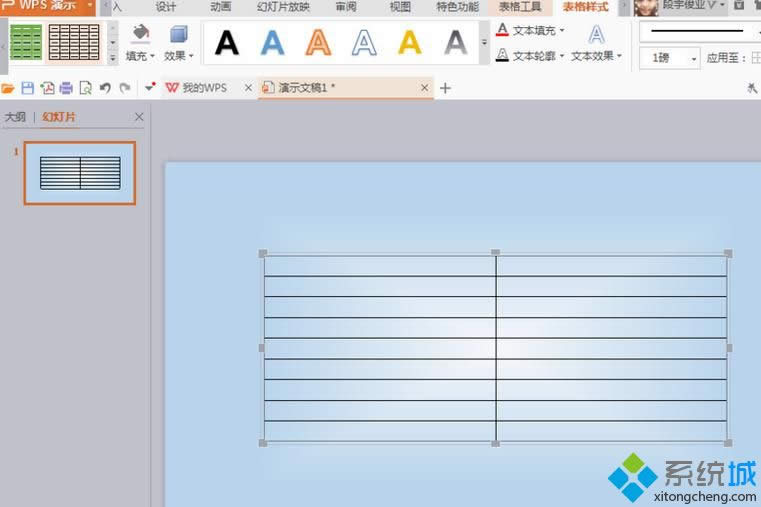Click the print preview icon
761x507 pixels.
coord(85,88)
